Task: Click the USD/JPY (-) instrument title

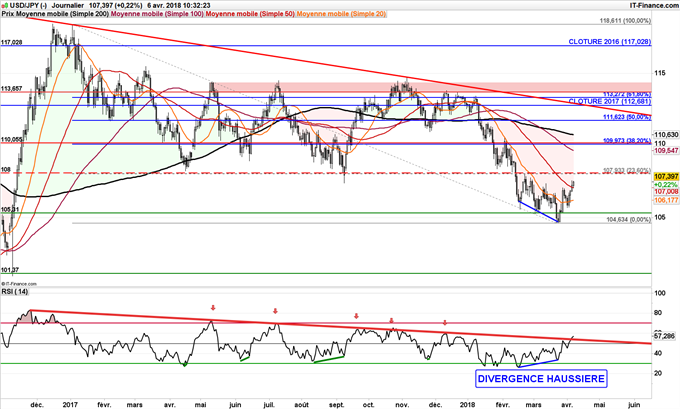Action: (x=28, y=5)
